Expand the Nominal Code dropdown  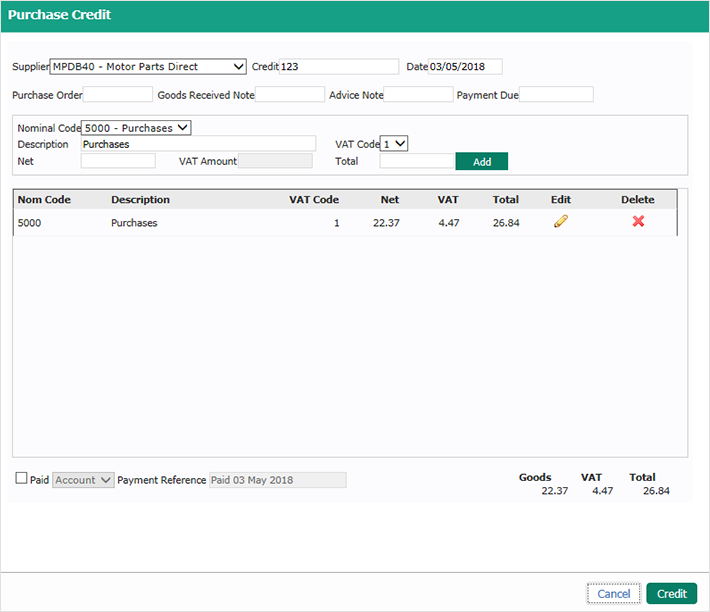coord(136,128)
